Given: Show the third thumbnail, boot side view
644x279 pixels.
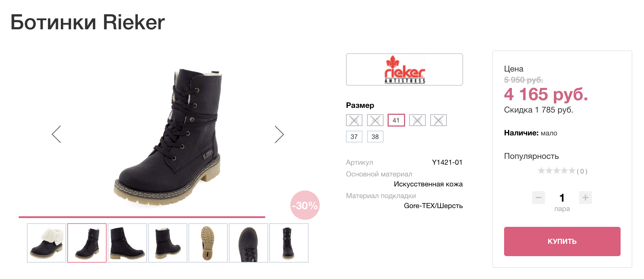Looking at the screenshot, I should point(127,243).
